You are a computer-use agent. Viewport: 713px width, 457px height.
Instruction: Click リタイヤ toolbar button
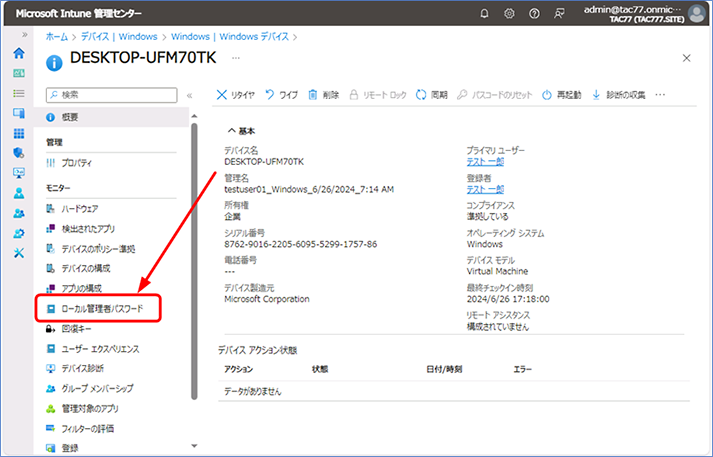tap(236, 95)
